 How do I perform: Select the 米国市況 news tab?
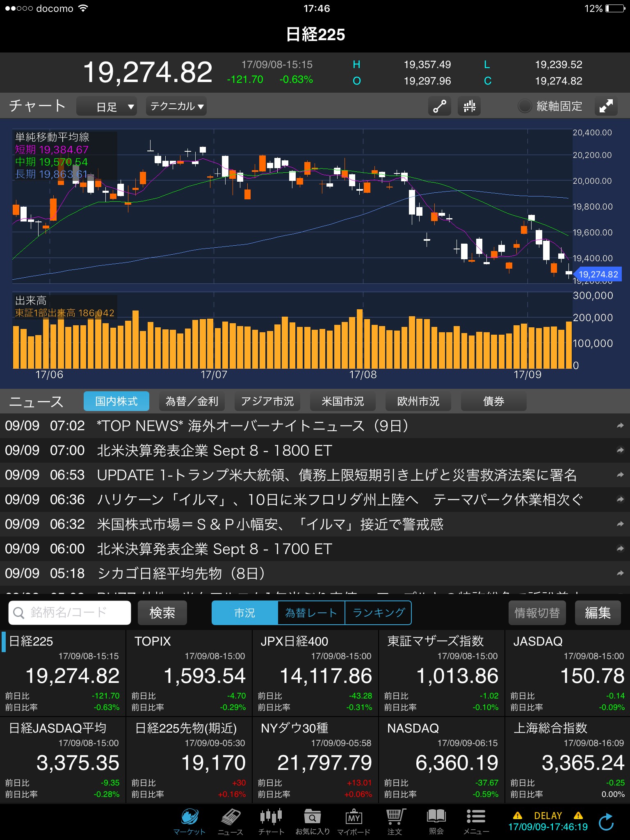click(342, 401)
